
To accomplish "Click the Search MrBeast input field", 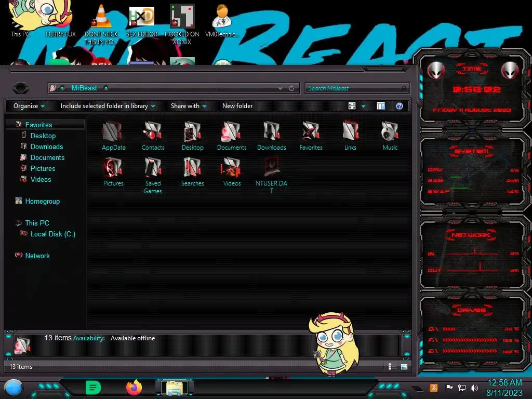I will coord(357,88).
